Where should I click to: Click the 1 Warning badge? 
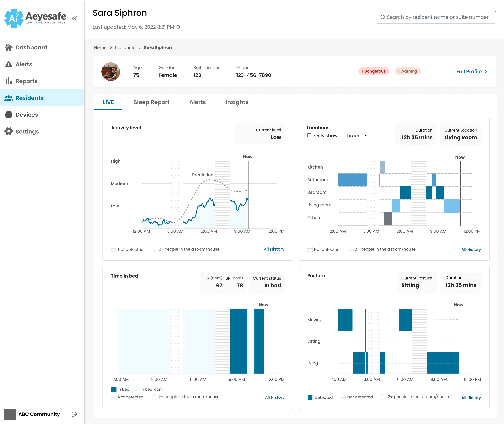pos(407,71)
